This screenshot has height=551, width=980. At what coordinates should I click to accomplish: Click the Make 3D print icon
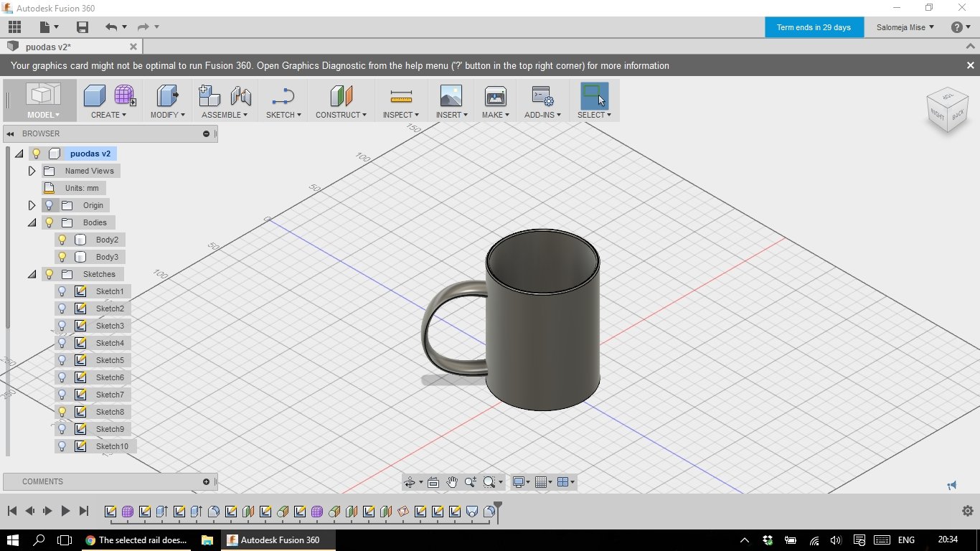pyautogui.click(x=496, y=95)
